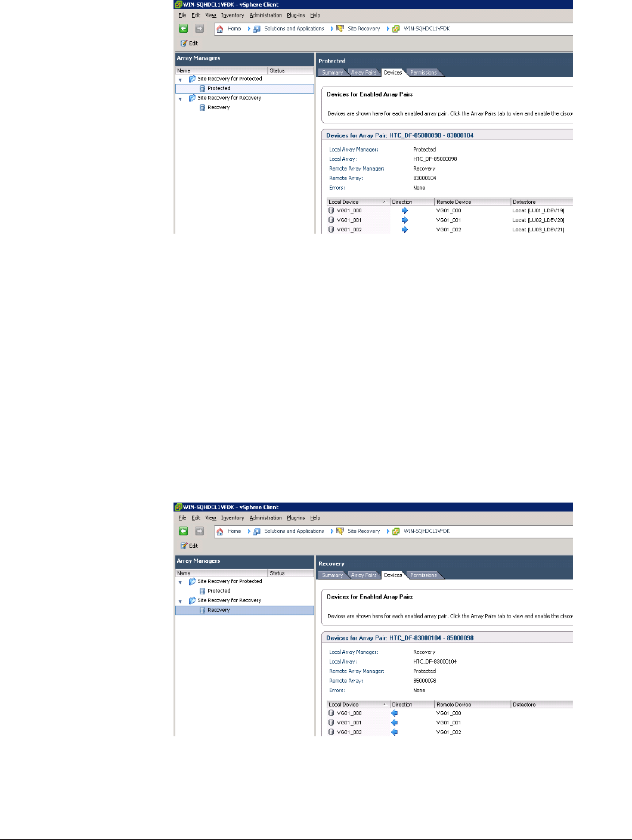Open the Help menu in the Recovery view window
This screenshot has width=632, height=840.
(x=315, y=518)
